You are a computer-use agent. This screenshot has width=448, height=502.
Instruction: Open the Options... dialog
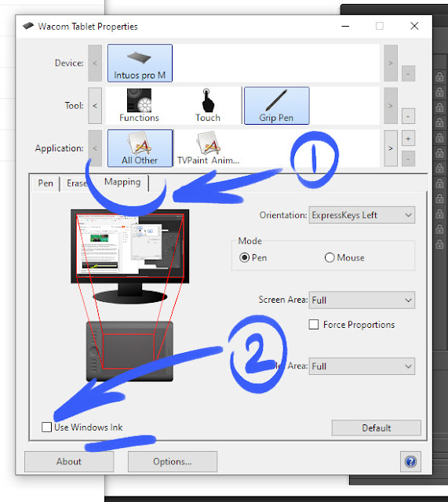(x=173, y=461)
